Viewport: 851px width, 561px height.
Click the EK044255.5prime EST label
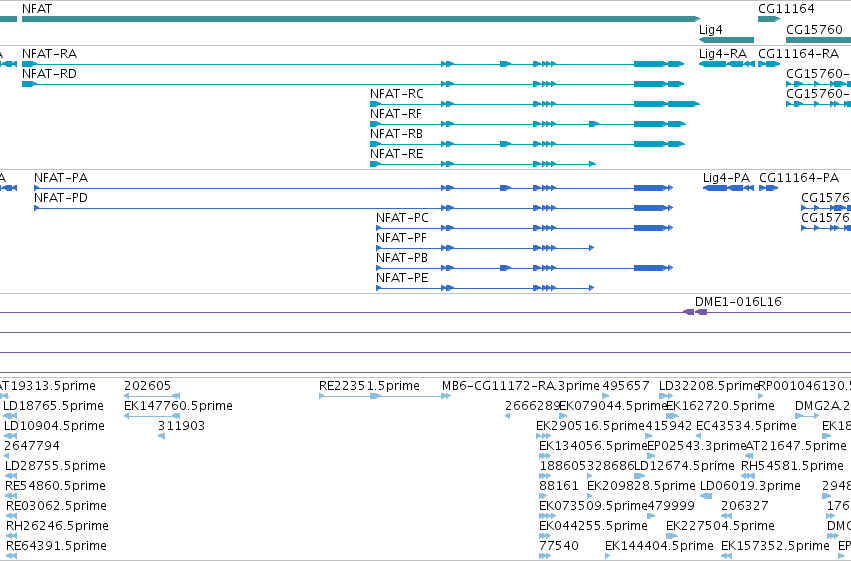593,527
